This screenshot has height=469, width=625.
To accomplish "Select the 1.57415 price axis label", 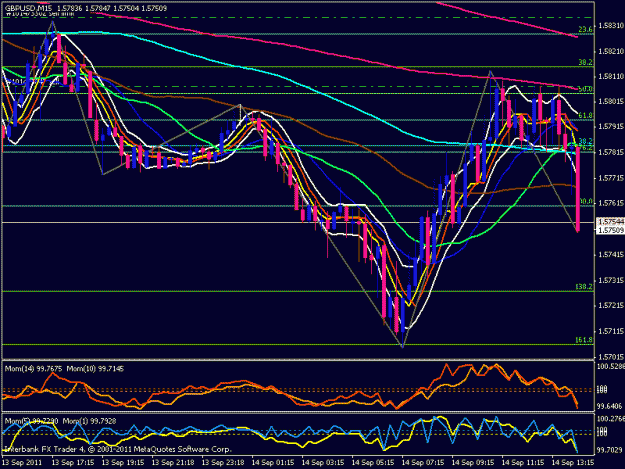I will [x=611, y=255].
